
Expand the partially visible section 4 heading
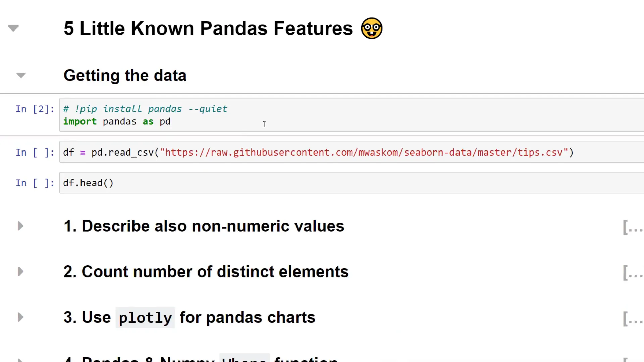pyautogui.click(x=20, y=359)
